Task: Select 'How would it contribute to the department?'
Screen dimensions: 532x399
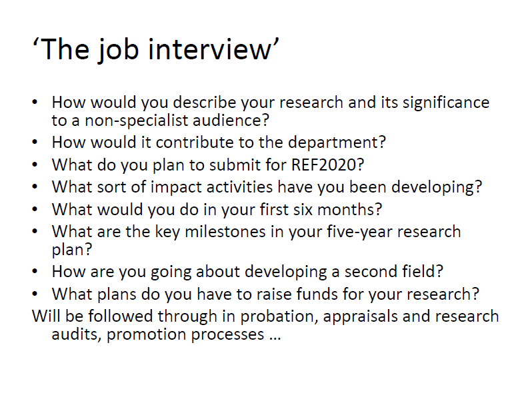Action: [x=219, y=143]
